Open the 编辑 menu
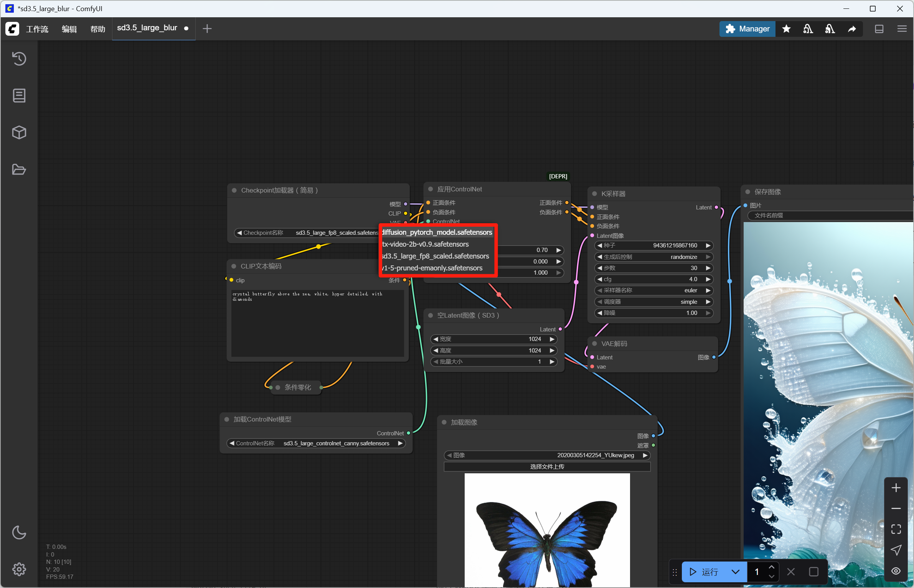 (69, 29)
